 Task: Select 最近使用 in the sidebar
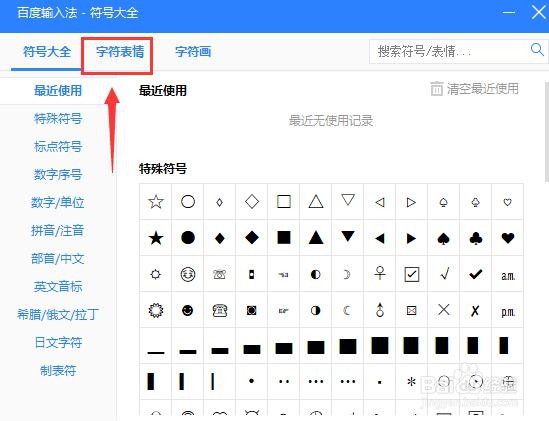point(58,90)
